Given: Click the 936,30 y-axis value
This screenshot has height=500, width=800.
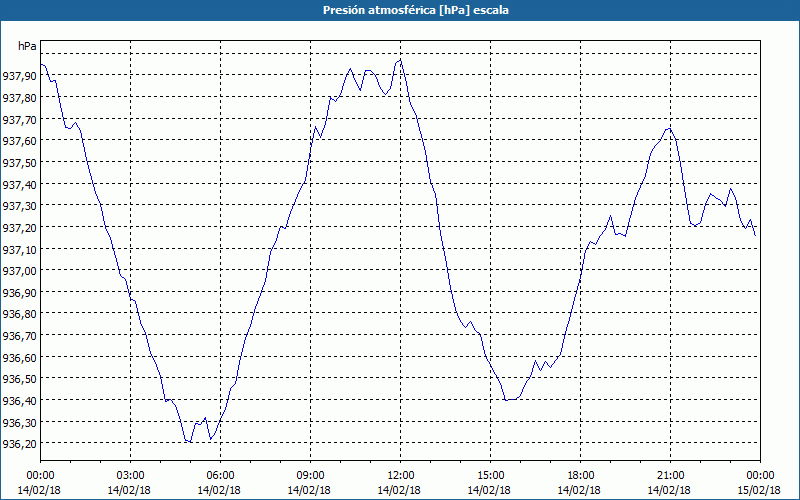Looking at the screenshot, I should pos(19,422).
